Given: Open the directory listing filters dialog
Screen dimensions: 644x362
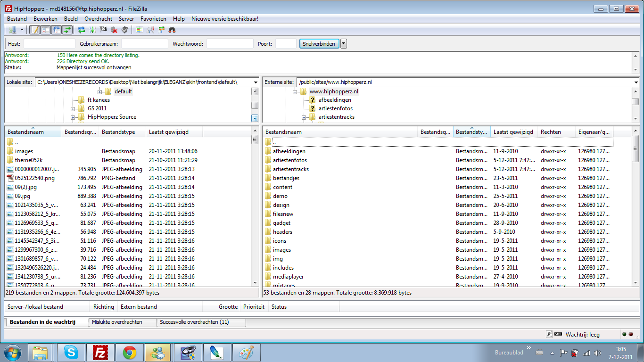Looking at the screenshot, I should [x=139, y=30].
